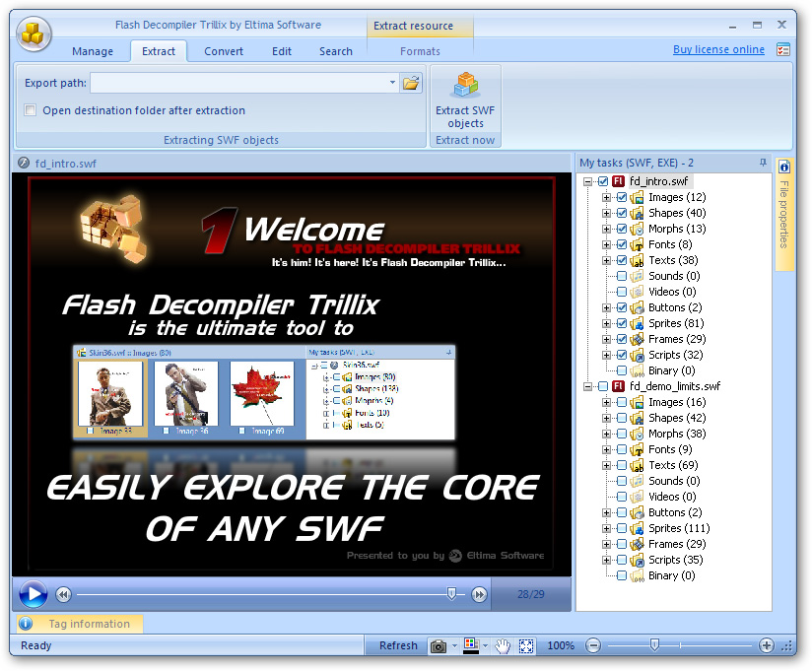Switch to the Manage tab
812x671 pixels.
click(x=93, y=51)
